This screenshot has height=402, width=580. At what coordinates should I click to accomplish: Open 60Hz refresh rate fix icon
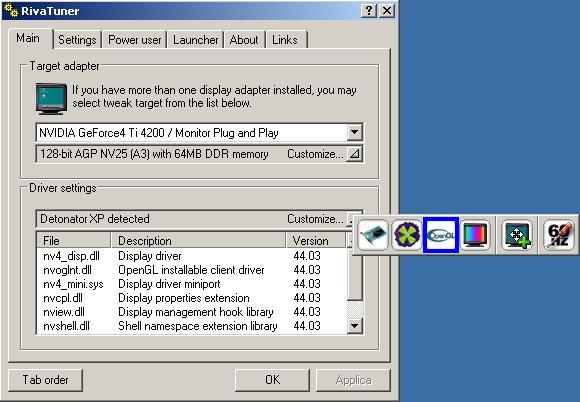point(559,235)
